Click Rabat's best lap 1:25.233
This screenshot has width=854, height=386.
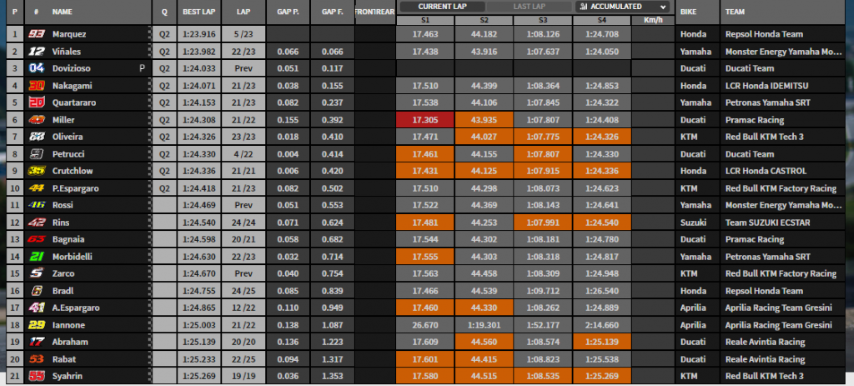pyautogui.click(x=199, y=359)
